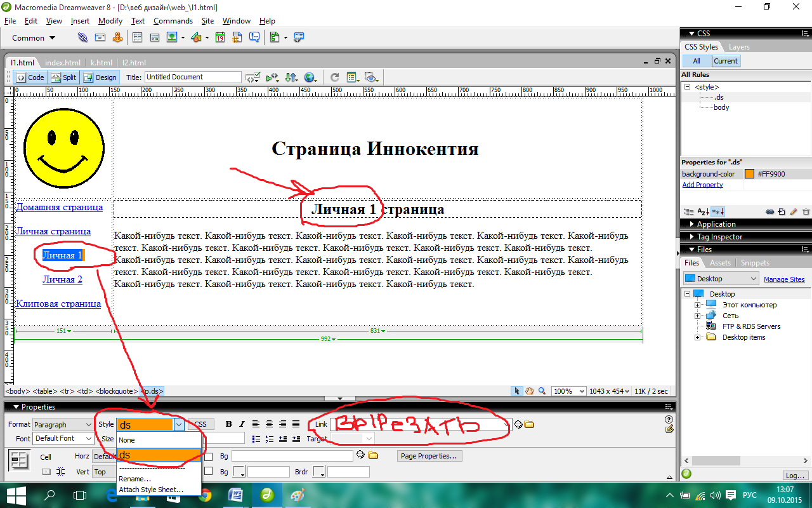Open the Font Default Font dropdown
This screenshot has width=812, height=508.
63,438
